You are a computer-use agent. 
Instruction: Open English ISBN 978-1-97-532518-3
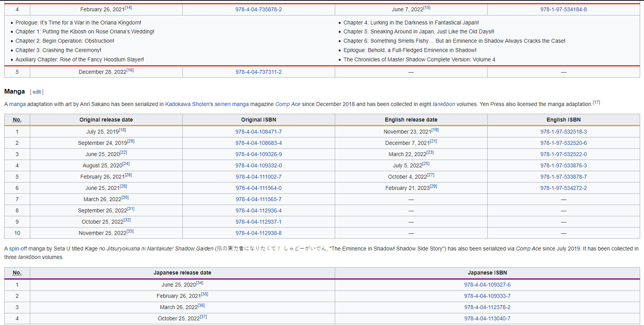563,132
